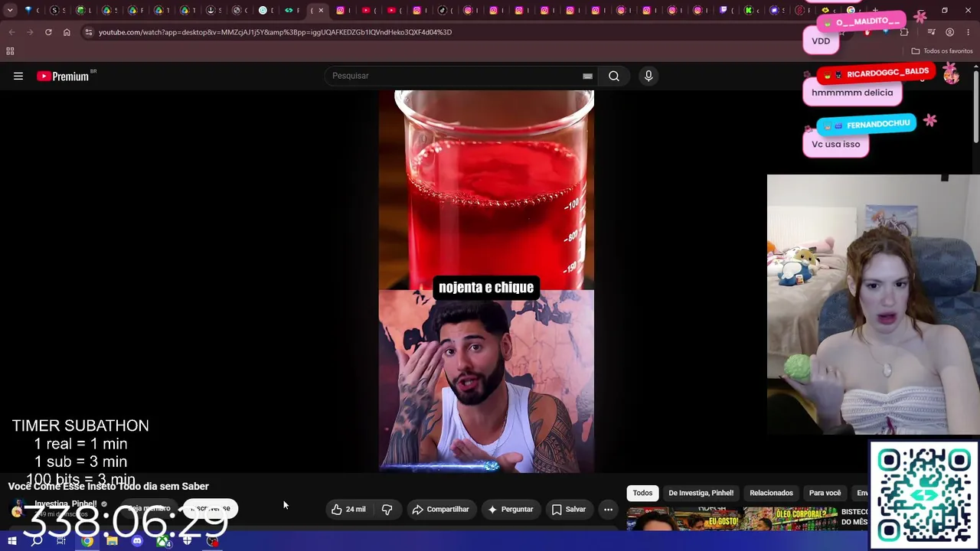The image size is (980, 551).
Task: Open the browser extensions puzzle icon
Action: pos(904,32)
